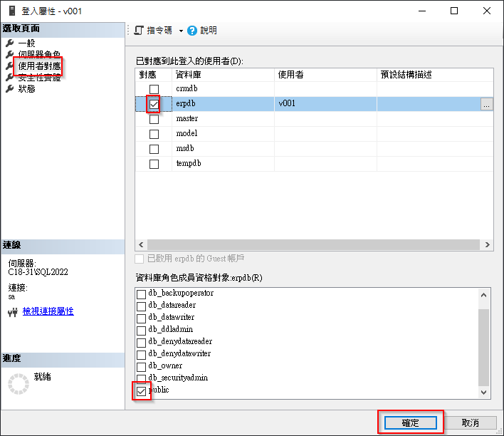Select the 安全性實體 page
Screen dimensions: 504x436
point(39,78)
